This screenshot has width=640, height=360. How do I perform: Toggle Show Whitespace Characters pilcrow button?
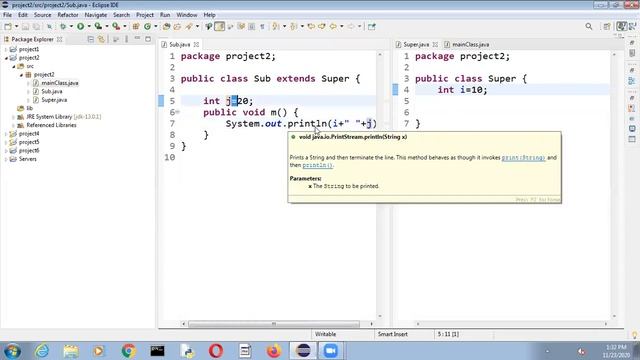coord(262,27)
